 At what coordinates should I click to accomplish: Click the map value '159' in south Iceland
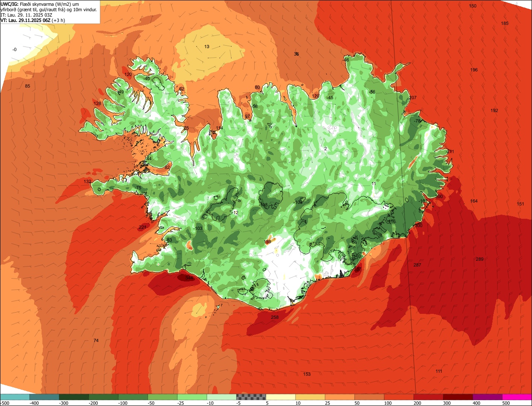[x=268, y=242]
